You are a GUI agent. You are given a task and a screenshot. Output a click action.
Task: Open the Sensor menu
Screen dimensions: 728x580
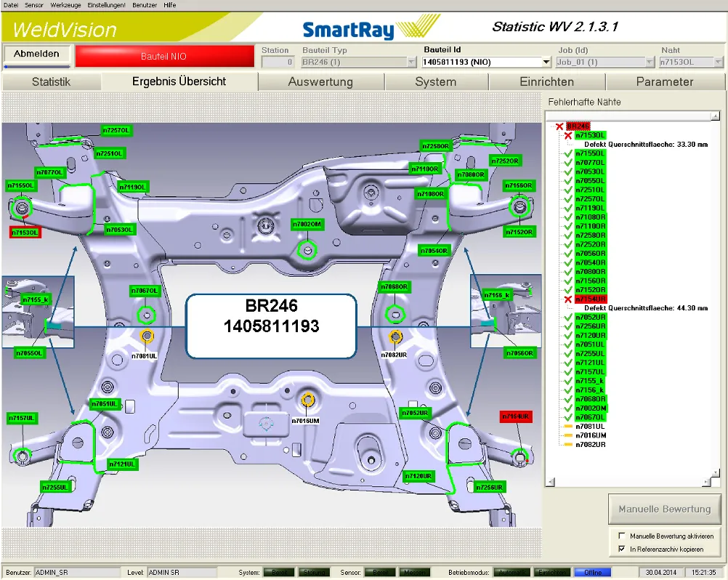34,5
